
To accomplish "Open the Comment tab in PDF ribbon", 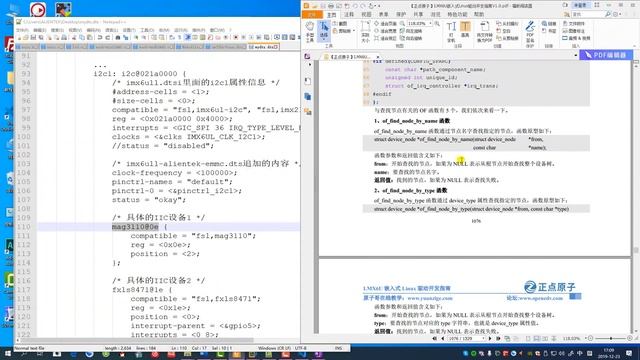I will click(x=349, y=15).
